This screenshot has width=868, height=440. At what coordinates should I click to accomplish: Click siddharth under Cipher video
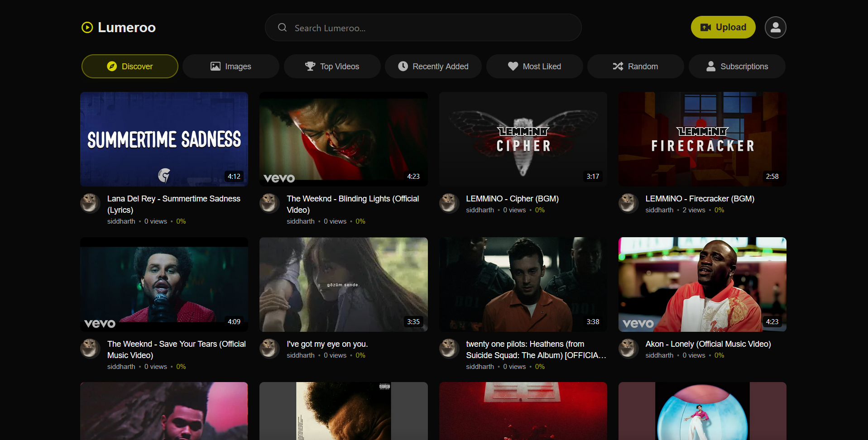point(480,210)
